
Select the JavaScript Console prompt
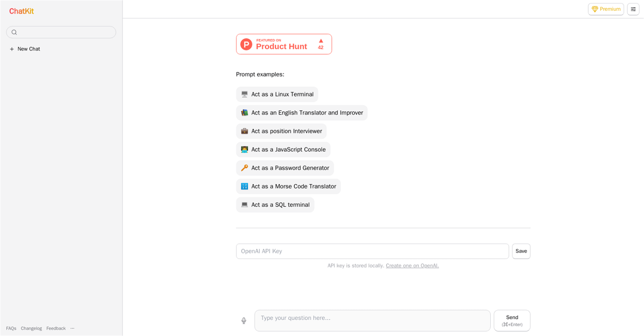[283, 150]
